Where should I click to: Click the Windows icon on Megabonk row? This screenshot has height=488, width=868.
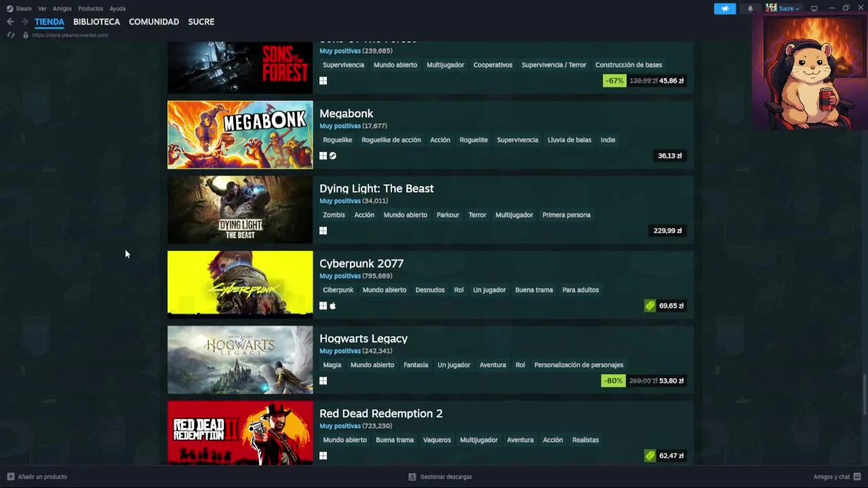(323, 156)
